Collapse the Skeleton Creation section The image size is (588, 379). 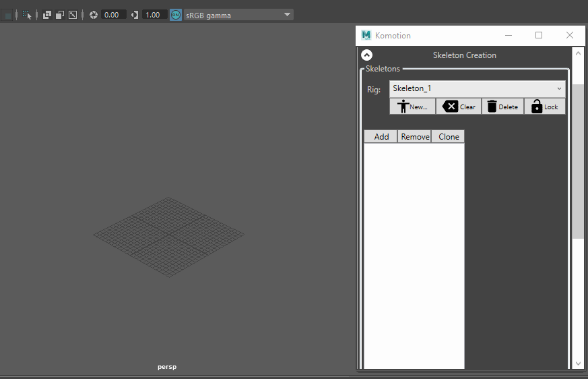coord(367,55)
